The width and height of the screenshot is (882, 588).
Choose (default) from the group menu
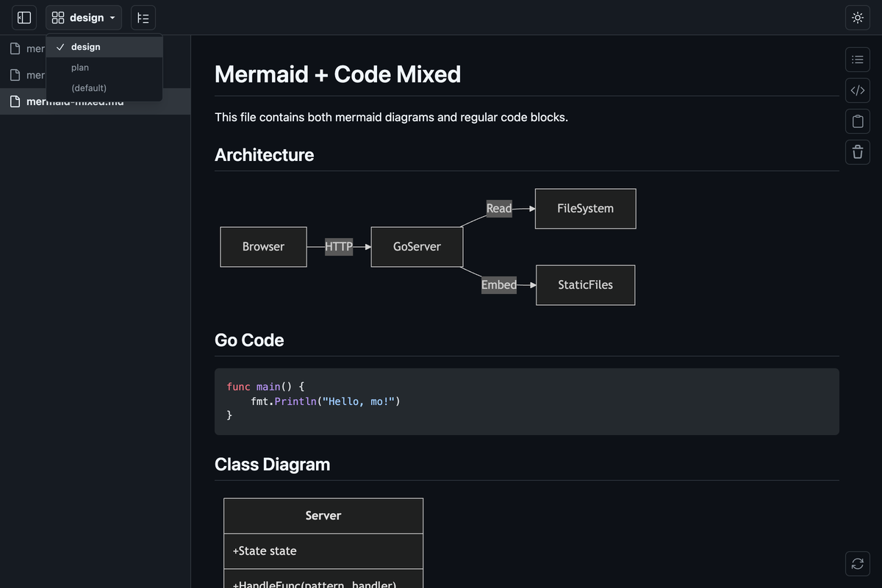[x=104, y=88]
